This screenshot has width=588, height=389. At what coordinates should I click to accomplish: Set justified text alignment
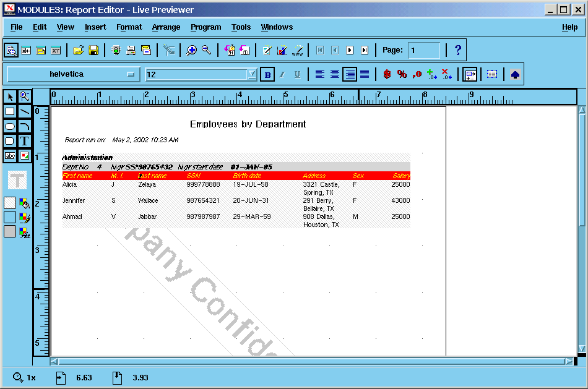[x=365, y=74]
